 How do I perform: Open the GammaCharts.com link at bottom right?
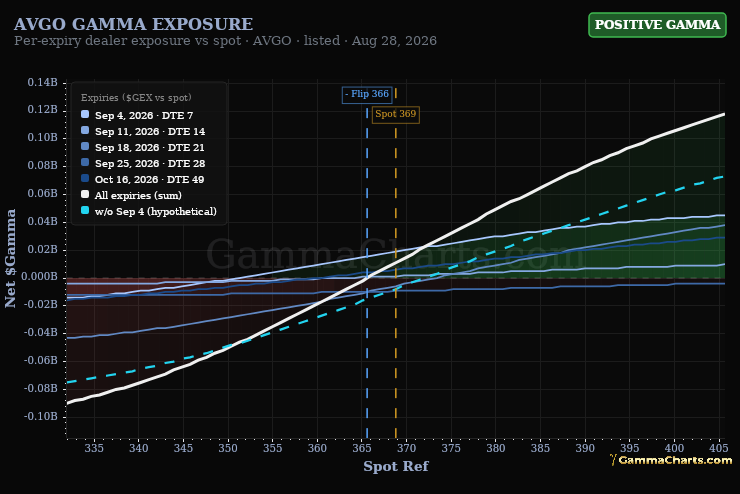coord(671,460)
